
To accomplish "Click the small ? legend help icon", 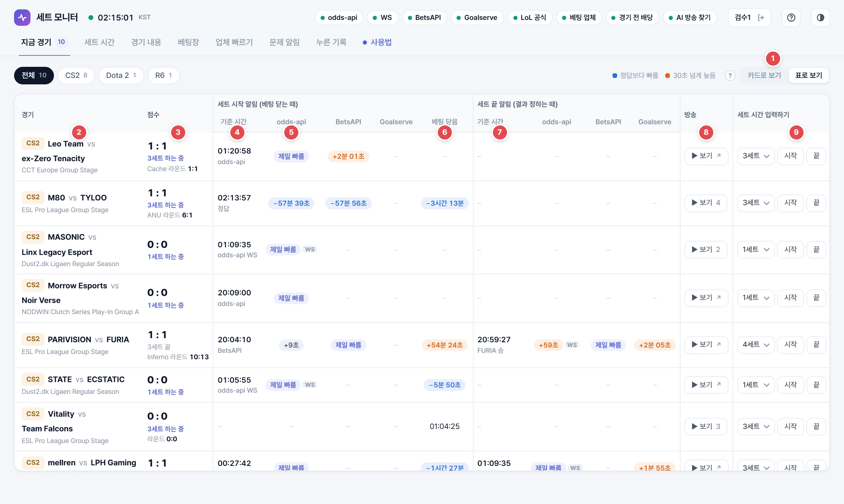I will [730, 75].
